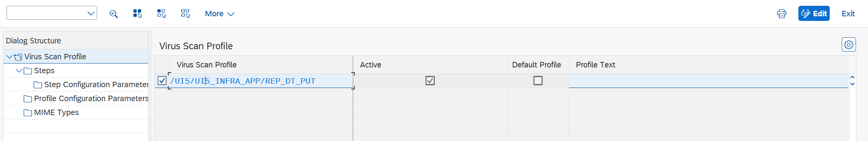868x141 pixels.
Task: Open table settings gear icon
Action: click(x=849, y=45)
